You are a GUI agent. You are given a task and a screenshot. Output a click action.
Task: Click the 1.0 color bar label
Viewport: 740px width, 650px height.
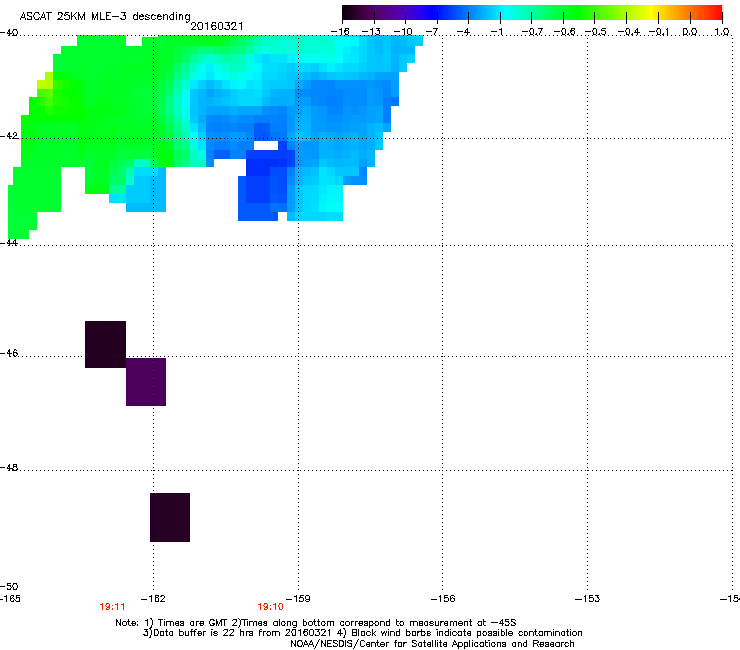tap(722, 32)
